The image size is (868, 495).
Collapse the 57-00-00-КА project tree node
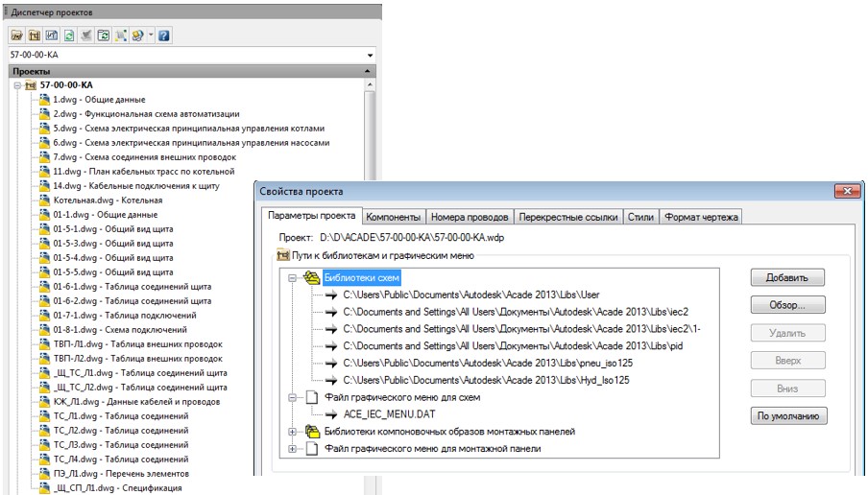pyautogui.click(x=17, y=85)
